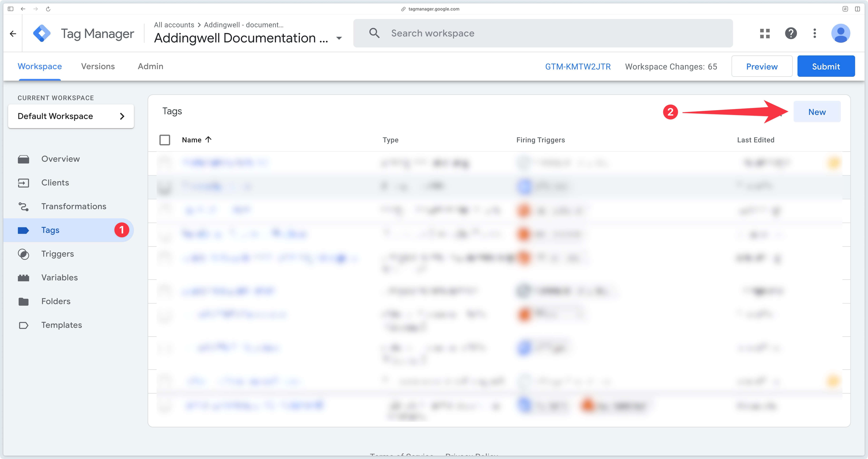Click the Triggers sidebar icon
Screen dimensions: 868x459
[x=23, y=254]
